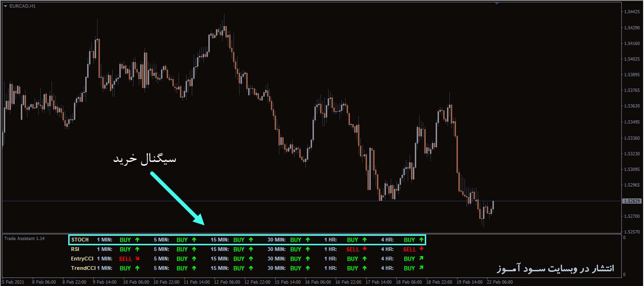The image size is (644, 286).
Task: Click the red down arrow for RSI 1 HR
Action: coord(365,249)
